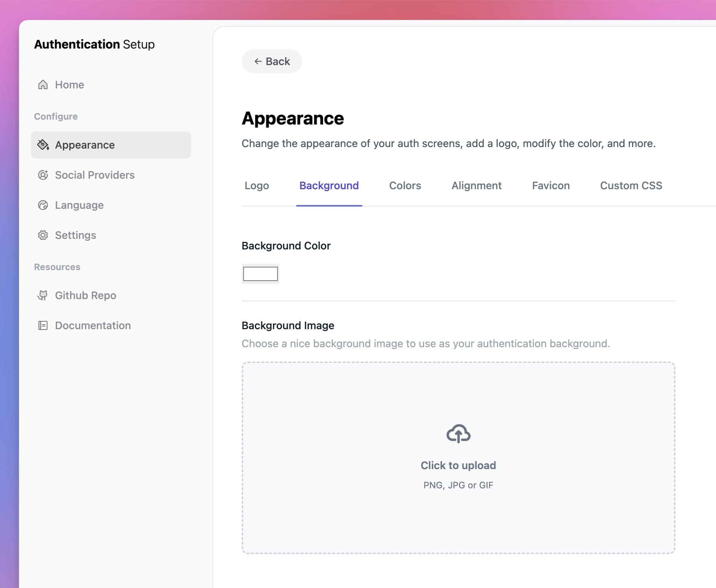Click the Appearance paint bucket icon
716x588 pixels.
[x=43, y=145]
